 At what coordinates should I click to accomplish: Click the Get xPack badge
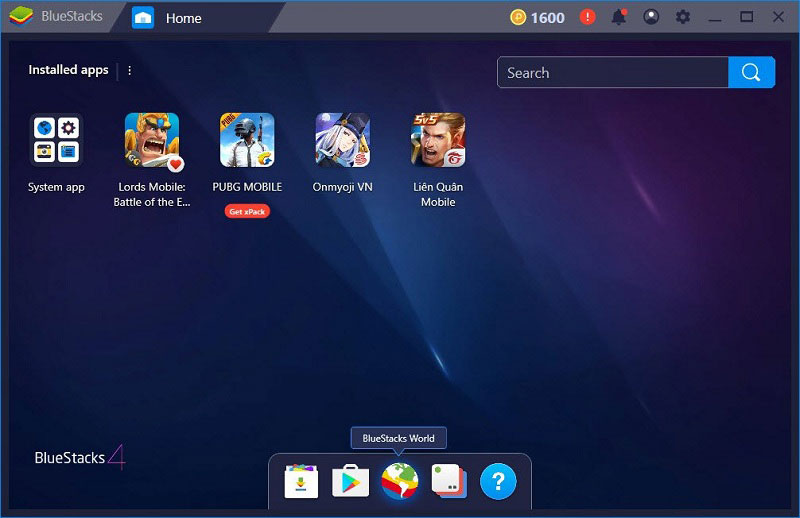247,211
